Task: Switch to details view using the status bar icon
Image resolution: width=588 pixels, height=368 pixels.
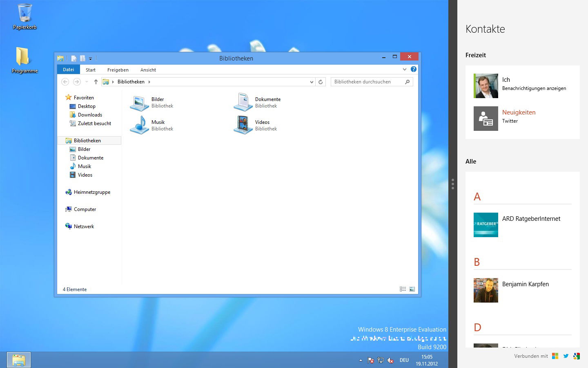Action: pos(403,289)
